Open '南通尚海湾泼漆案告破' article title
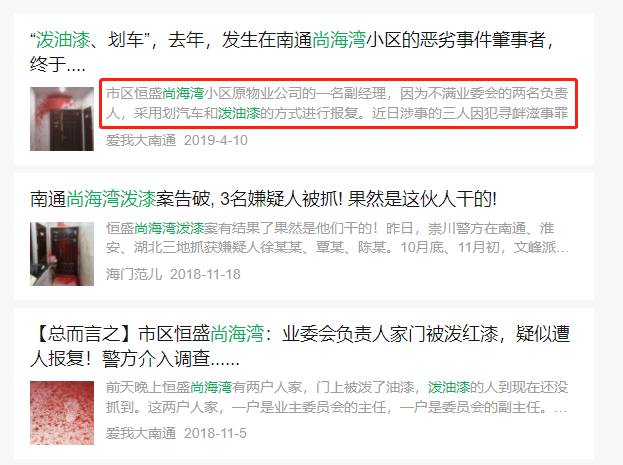The image size is (623, 465). click(263, 199)
